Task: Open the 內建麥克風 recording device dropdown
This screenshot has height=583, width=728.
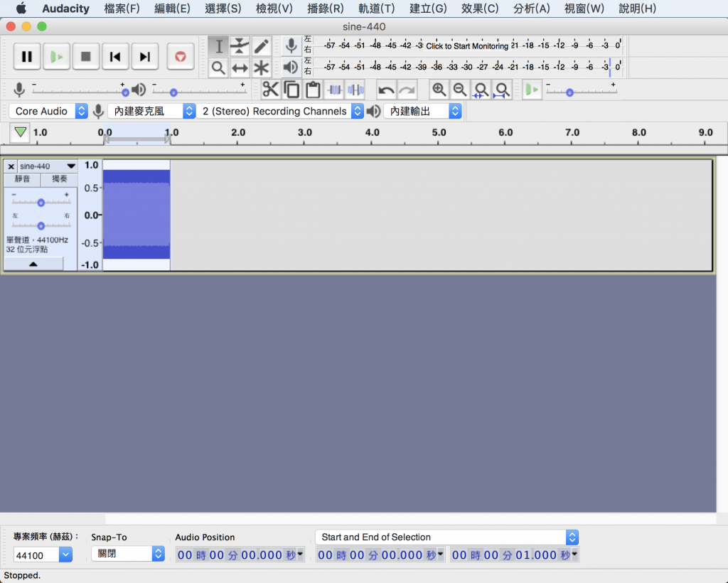Action: 151,111
